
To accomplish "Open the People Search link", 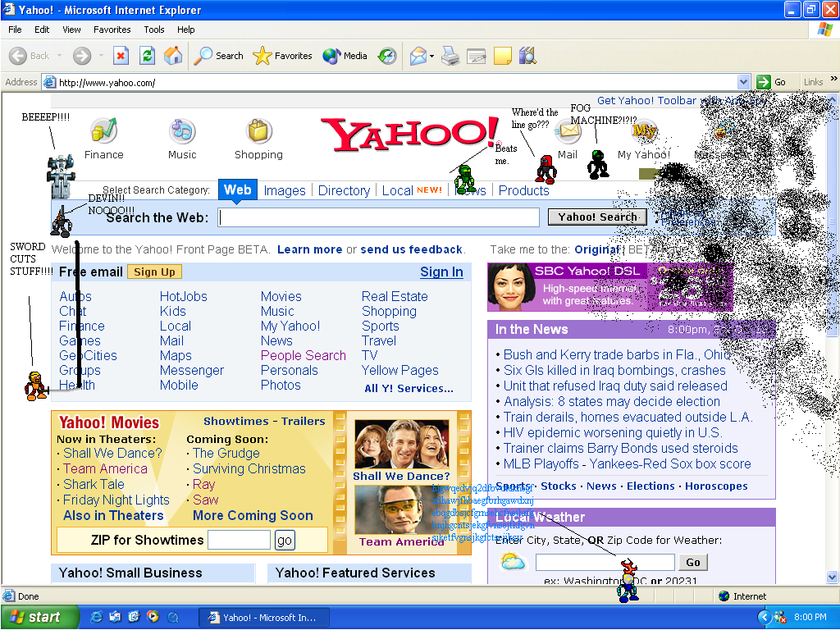I will tap(304, 355).
